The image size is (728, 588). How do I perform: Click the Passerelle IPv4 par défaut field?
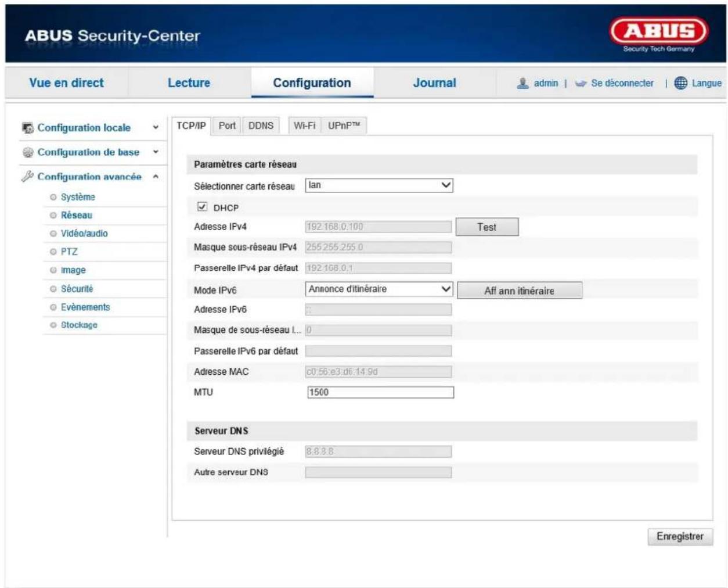[x=379, y=268]
